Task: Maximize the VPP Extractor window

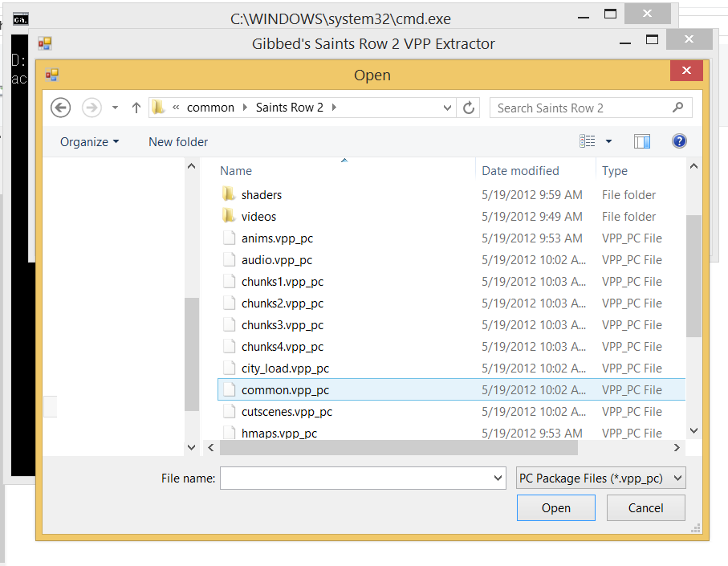Action: click(x=653, y=40)
